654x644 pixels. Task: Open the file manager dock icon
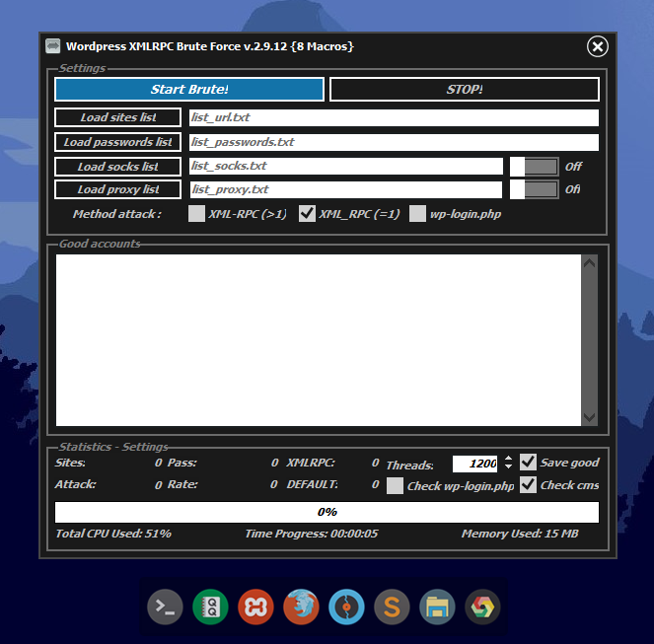click(437, 607)
